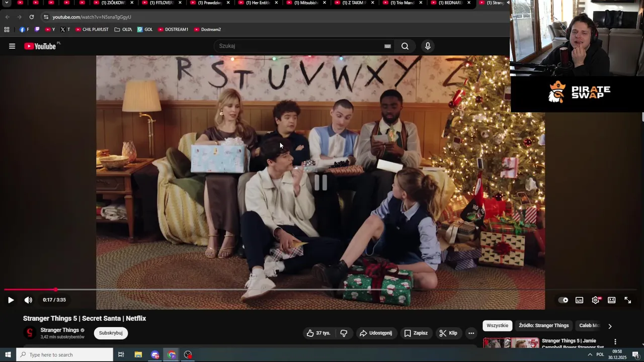644x362 pixels.
Task: Open Task View on the taskbar
Action: click(x=121, y=355)
